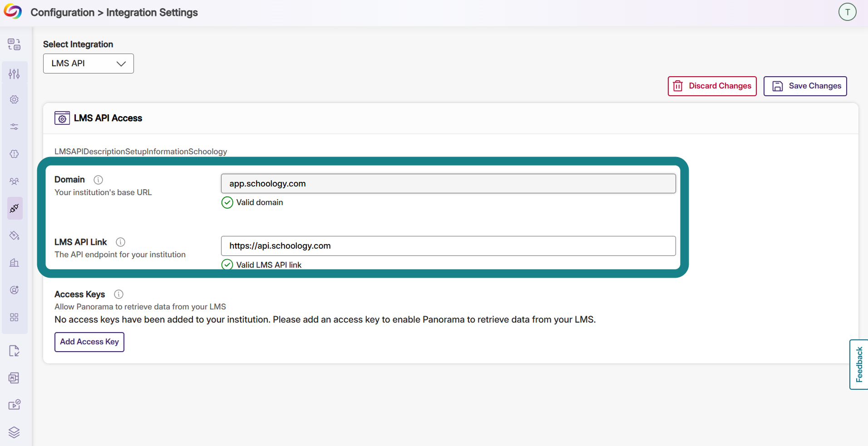Open the Feedback side tab
Screen dimensions: 868x446
(x=858, y=364)
